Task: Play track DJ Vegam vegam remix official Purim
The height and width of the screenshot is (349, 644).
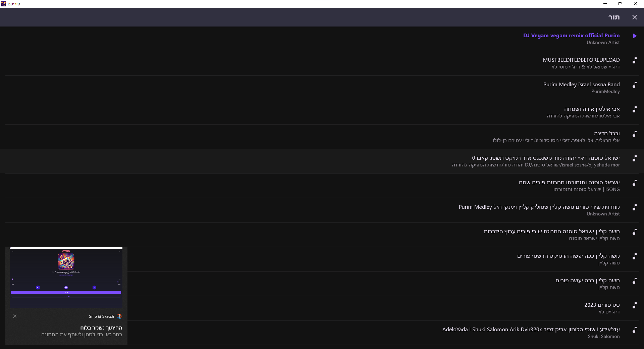Action: pos(571,36)
